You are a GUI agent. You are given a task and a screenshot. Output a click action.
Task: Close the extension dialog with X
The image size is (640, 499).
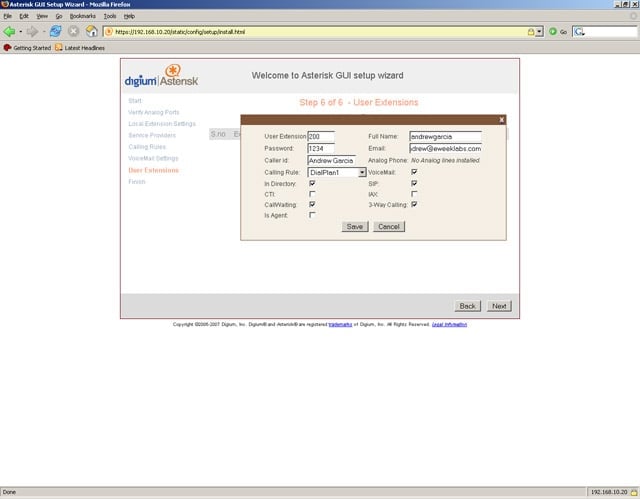502,120
